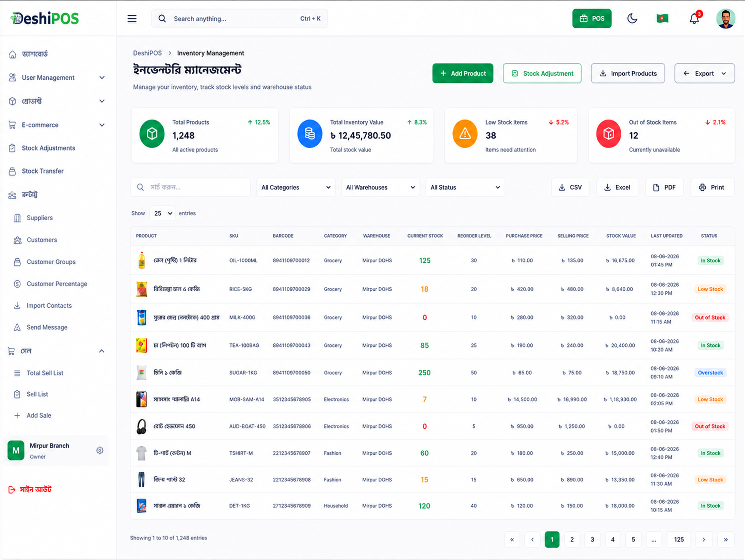
Task: Collapse the সেল sidebar section chevron
Action: [101, 351]
